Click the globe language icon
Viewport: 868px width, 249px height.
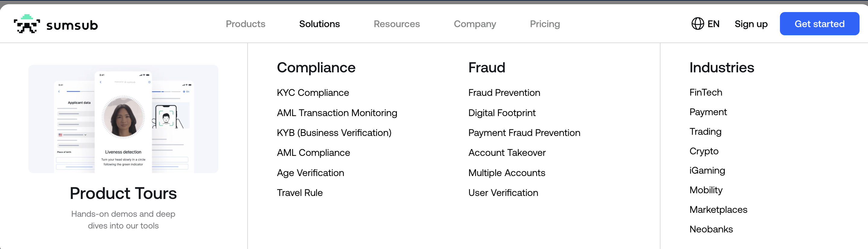[x=697, y=24]
